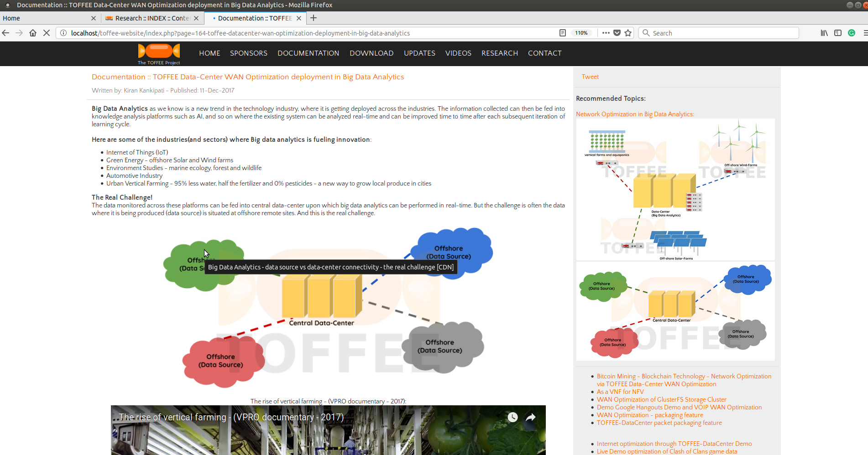
Task: Open the Library icon in toolbar
Action: (x=824, y=33)
